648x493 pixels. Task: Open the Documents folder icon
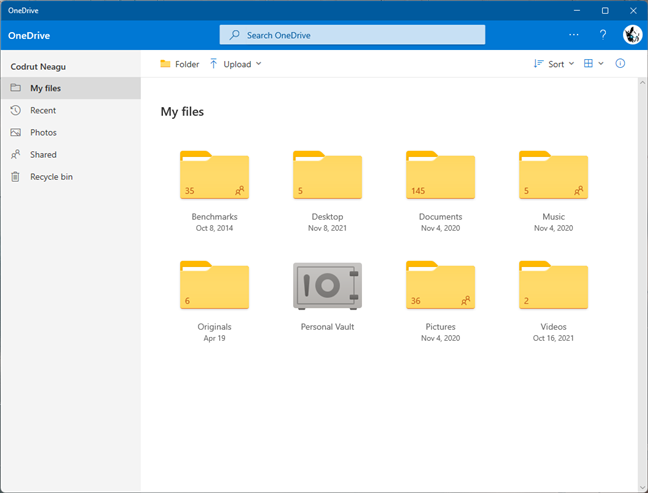(441, 175)
